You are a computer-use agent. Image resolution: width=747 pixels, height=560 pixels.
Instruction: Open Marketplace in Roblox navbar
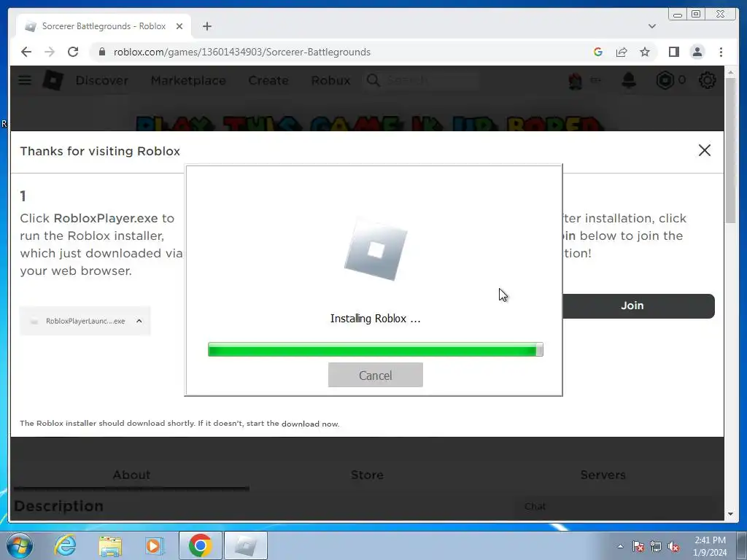[188, 80]
